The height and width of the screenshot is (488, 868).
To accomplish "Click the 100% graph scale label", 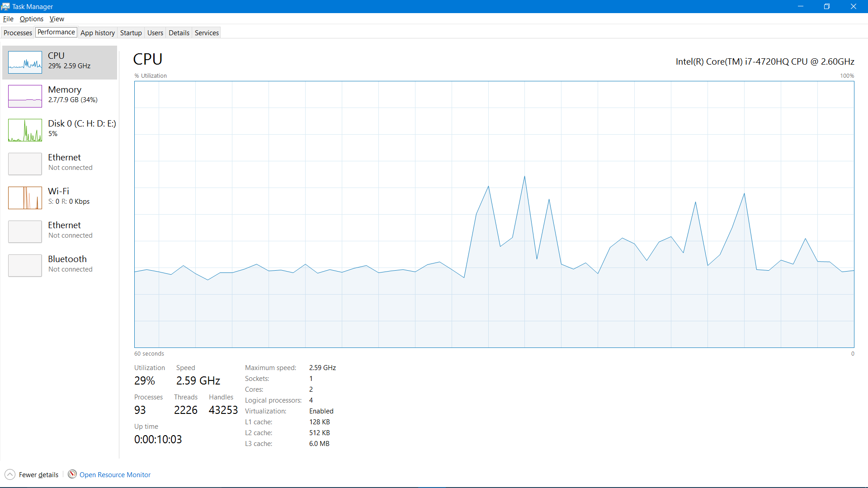I will 847,76.
